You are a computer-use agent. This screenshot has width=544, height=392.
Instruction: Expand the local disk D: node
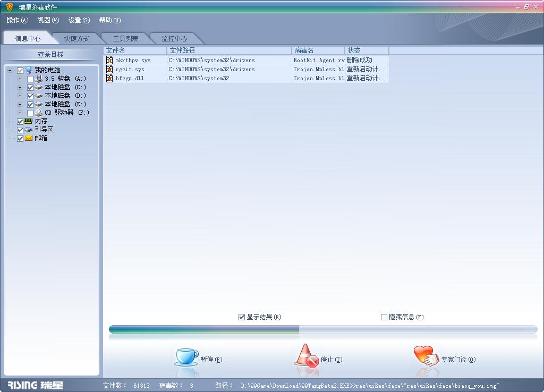(20, 96)
